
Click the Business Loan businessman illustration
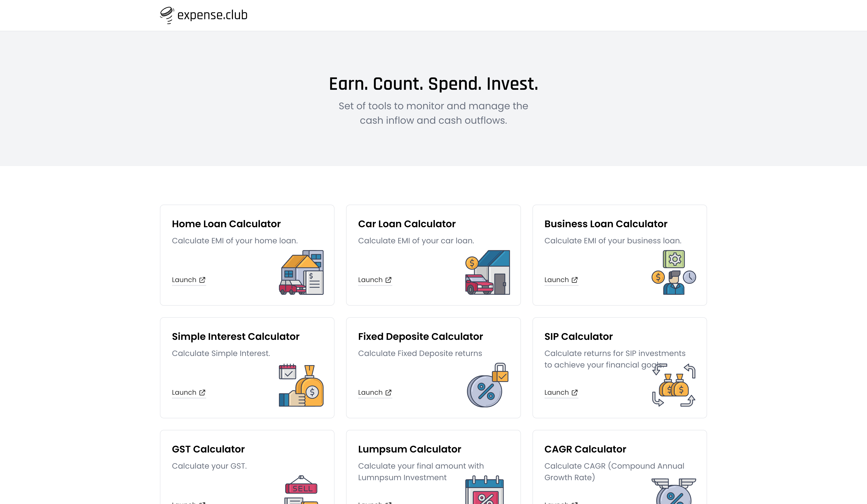[674, 272]
